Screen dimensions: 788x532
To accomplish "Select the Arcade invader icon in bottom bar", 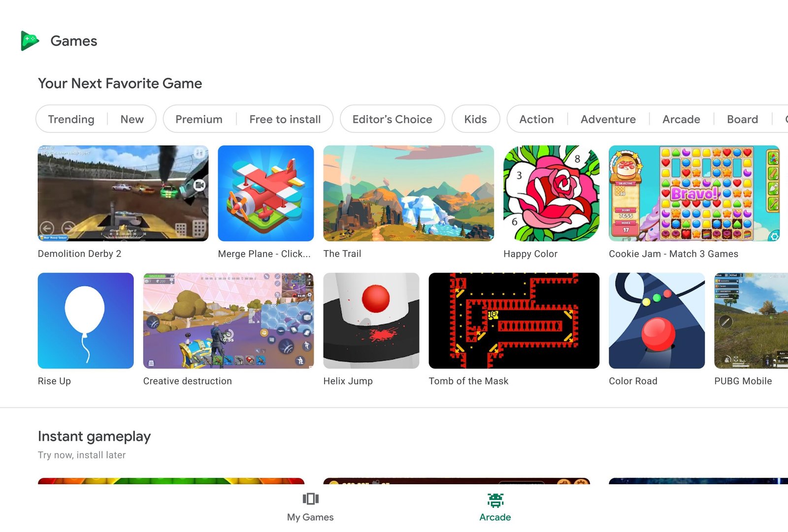I will [495, 500].
